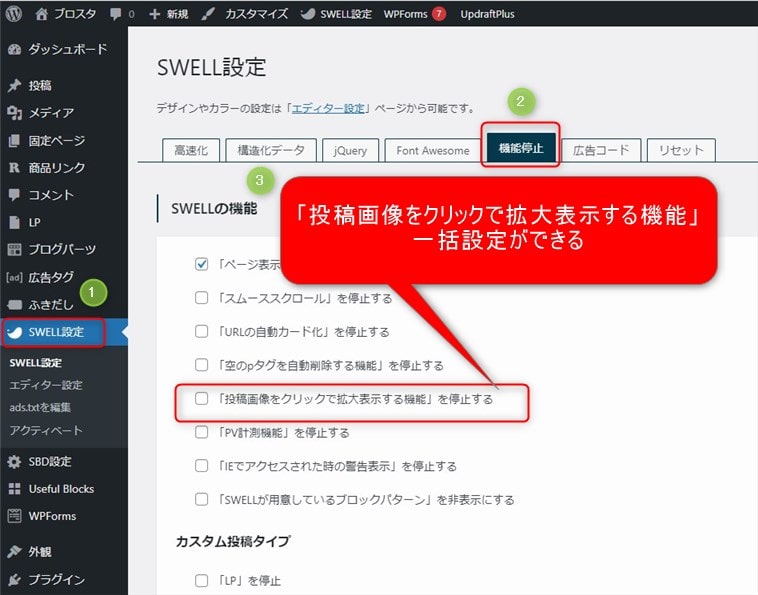
Task: Open メディア label in sidebar
Action: click(x=51, y=113)
